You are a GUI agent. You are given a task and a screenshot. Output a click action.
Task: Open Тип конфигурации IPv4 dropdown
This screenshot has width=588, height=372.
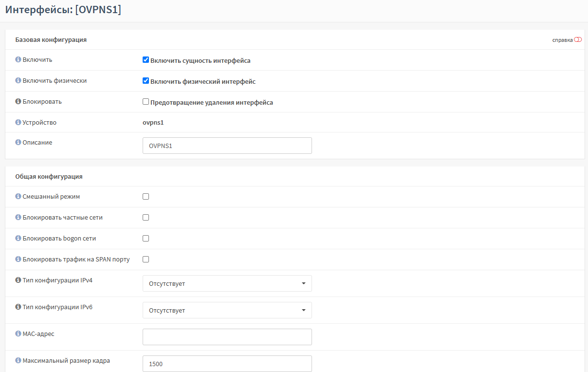pyautogui.click(x=227, y=283)
